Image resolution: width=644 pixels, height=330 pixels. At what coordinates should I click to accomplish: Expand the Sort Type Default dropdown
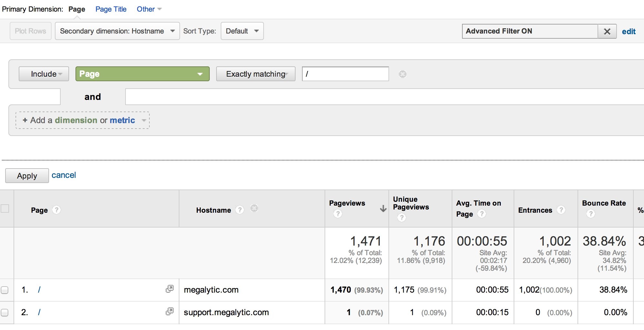(x=242, y=31)
